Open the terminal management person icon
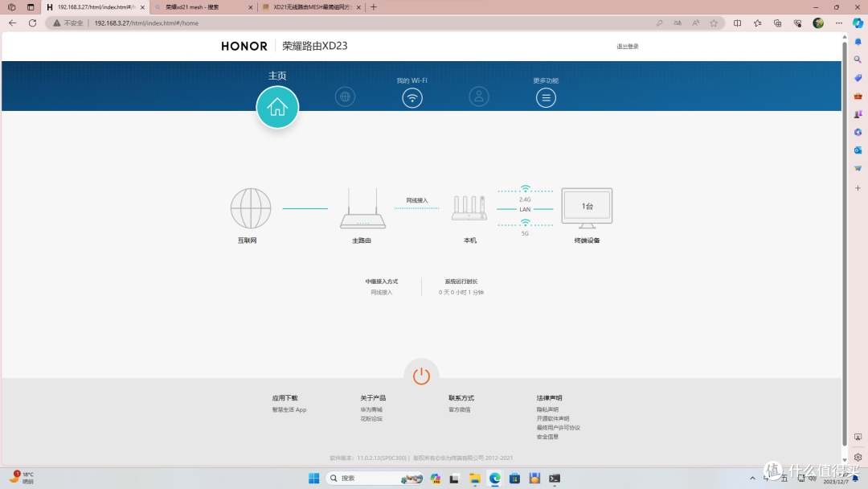This screenshot has height=489, width=868. (479, 97)
